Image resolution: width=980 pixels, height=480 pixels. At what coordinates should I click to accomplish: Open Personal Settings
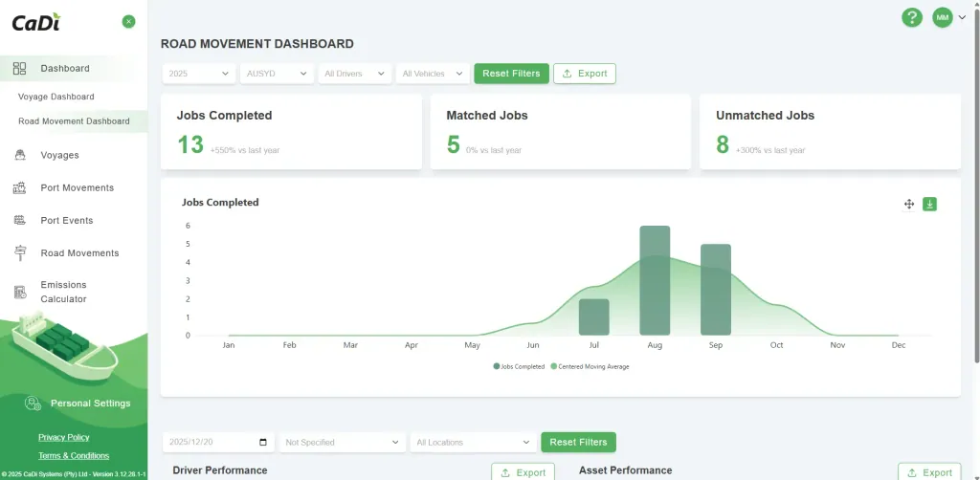pyautogui.click(x=91, y=404)
